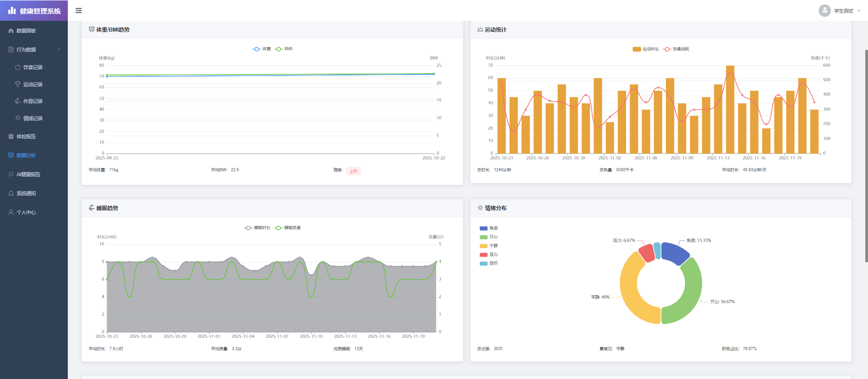Viewport: 868px width, 379px height.
Task: Toggle the BMI legend entry
Action: pos(284,49)
